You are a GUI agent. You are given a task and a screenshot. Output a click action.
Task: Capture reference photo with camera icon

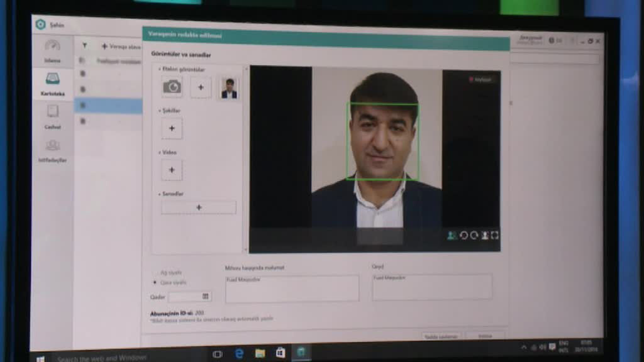[x=172, y=87]
